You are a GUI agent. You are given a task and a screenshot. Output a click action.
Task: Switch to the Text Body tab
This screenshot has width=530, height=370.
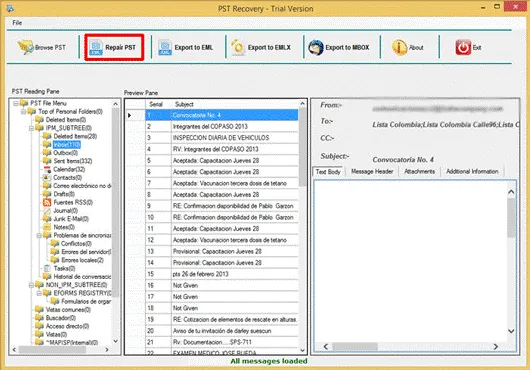point(328,172)
